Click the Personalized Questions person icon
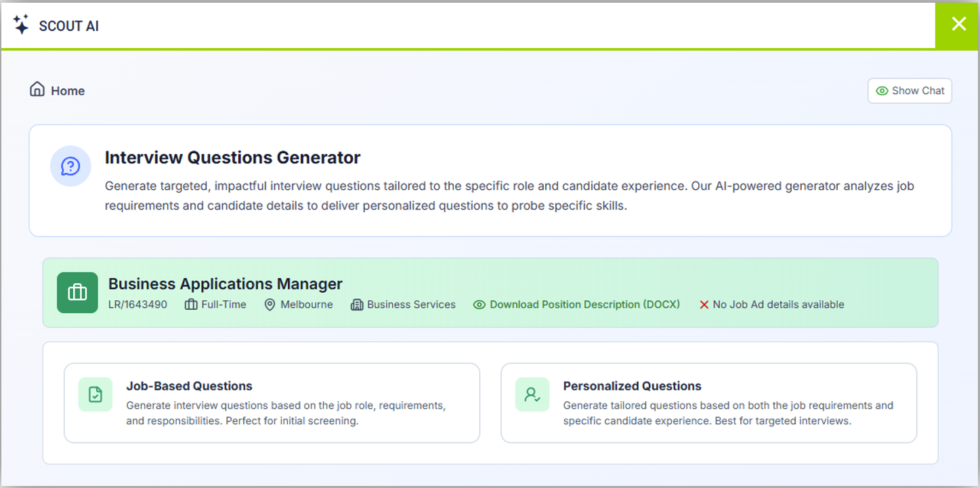This screenshot has height=488, width=980. tap(532, 394)
